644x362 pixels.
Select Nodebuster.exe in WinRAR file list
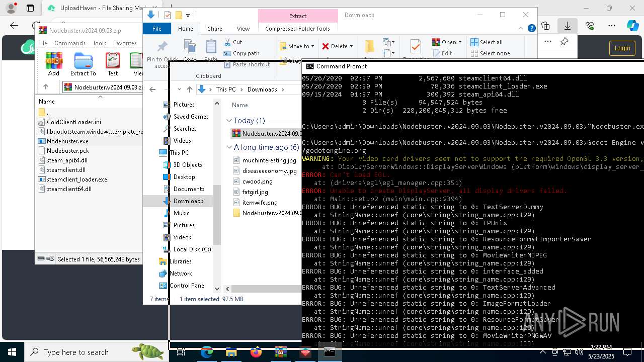coord(67,141)
